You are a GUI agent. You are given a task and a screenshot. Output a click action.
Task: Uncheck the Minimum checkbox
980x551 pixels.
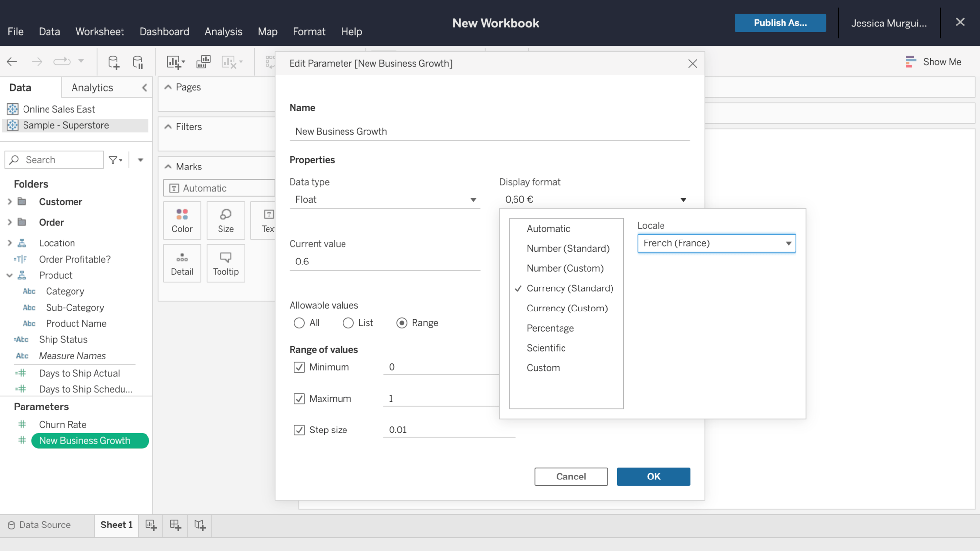(299, 367)
